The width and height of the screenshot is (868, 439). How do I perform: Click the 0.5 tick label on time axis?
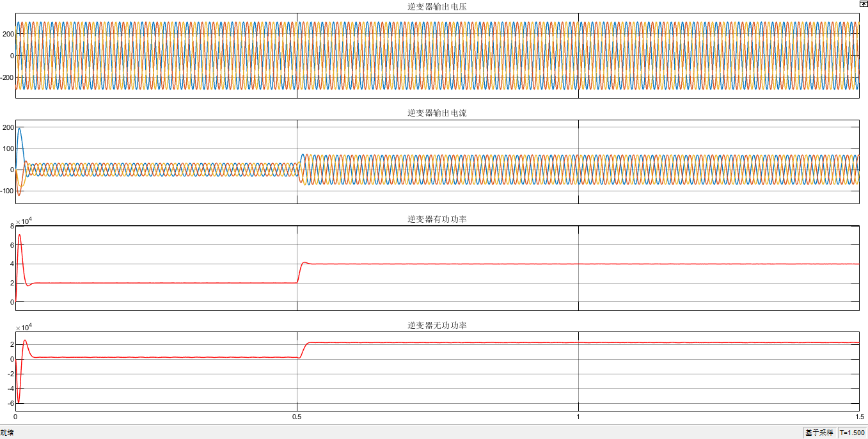(297, 417)
